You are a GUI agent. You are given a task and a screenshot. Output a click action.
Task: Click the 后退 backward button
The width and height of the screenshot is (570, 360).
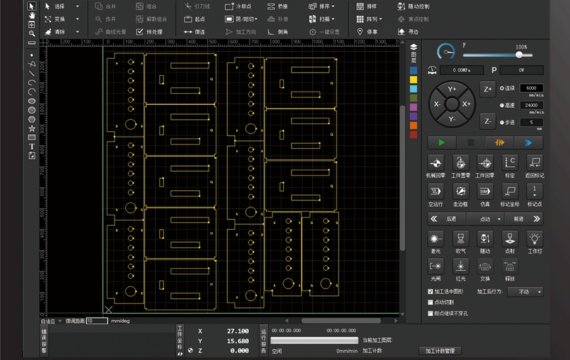coord(447,219)
